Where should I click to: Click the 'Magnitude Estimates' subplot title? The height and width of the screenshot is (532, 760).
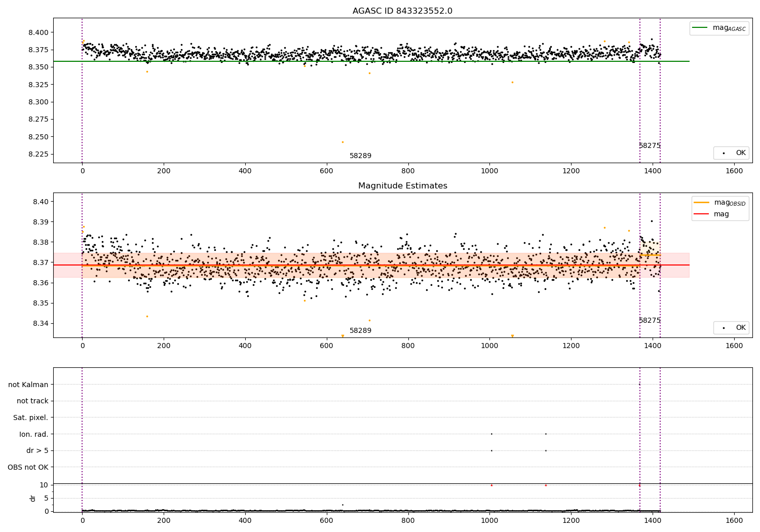point(402,186)
